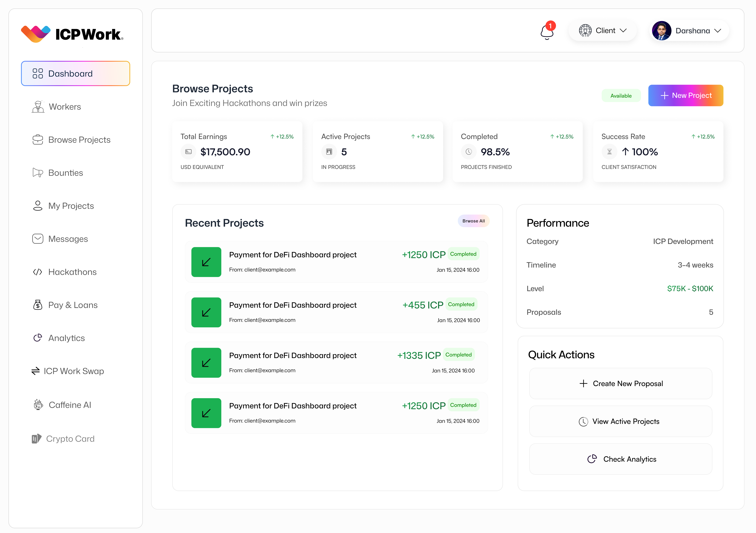756x533 pixels.
Task: Click the Crypto Card icon in sidebar
Action: (x=37, y=439)
